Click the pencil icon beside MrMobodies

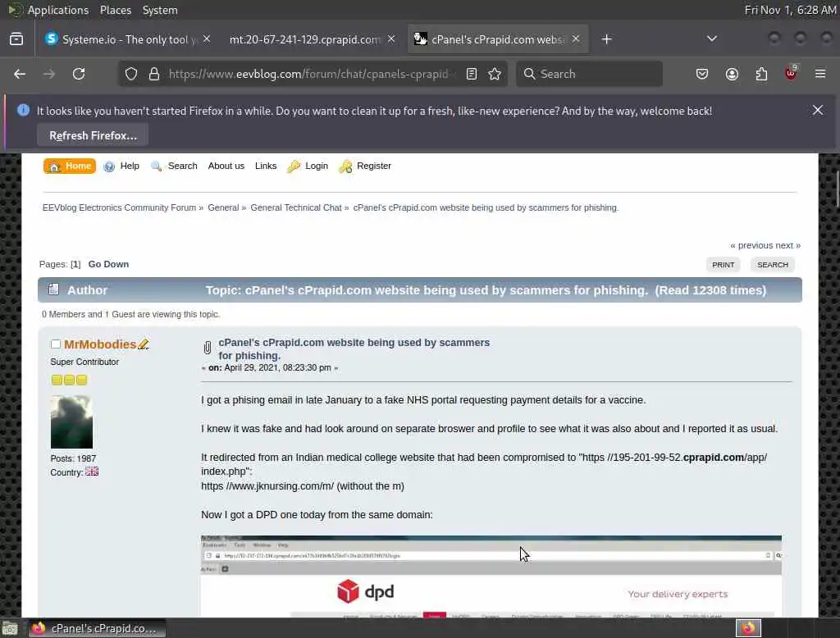tap(143, 344)
